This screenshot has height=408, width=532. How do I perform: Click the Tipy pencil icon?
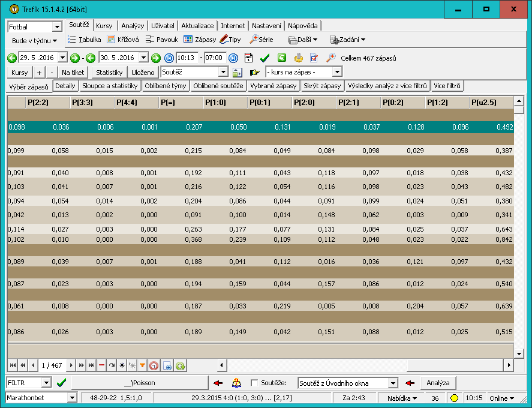(224, 40)
